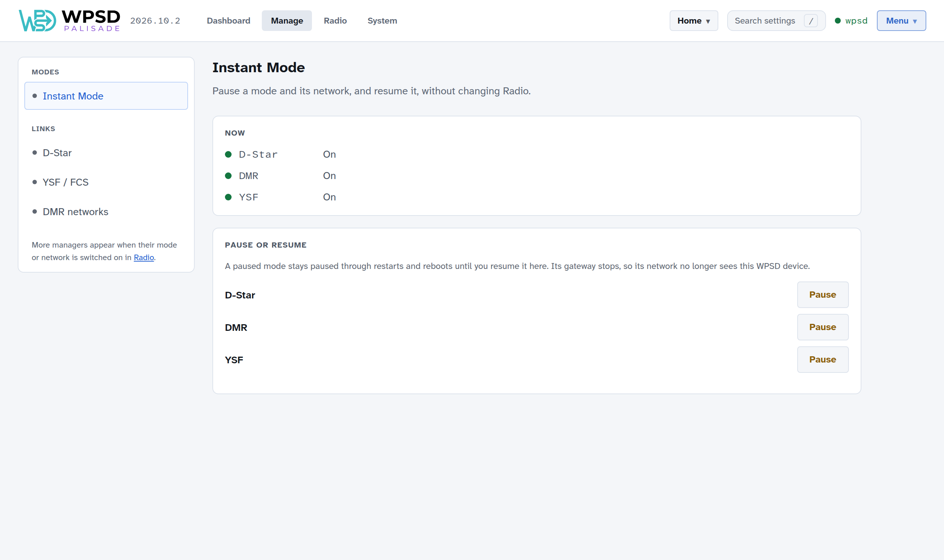Go to the System tab
The width and height of the screenshot is (944, 560).
click(x=382, y=21)
